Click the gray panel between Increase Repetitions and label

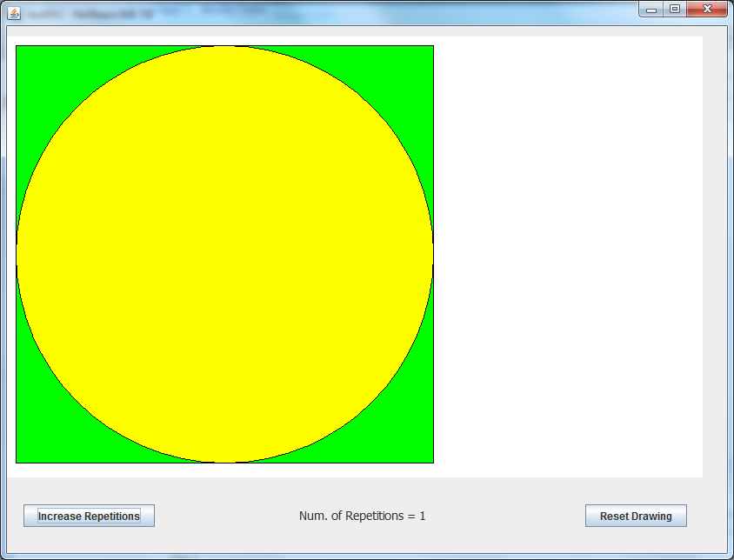[226, 516]
